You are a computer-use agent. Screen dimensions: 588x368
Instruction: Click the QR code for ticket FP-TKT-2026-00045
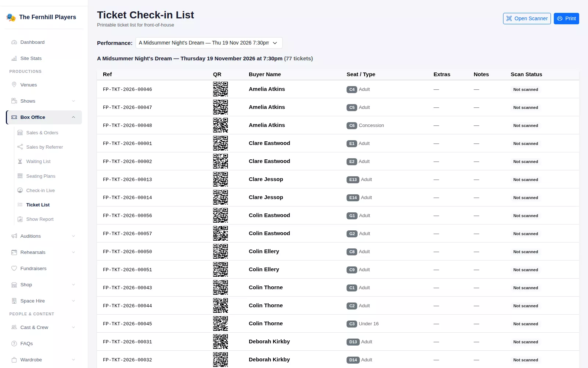[220, 323]
